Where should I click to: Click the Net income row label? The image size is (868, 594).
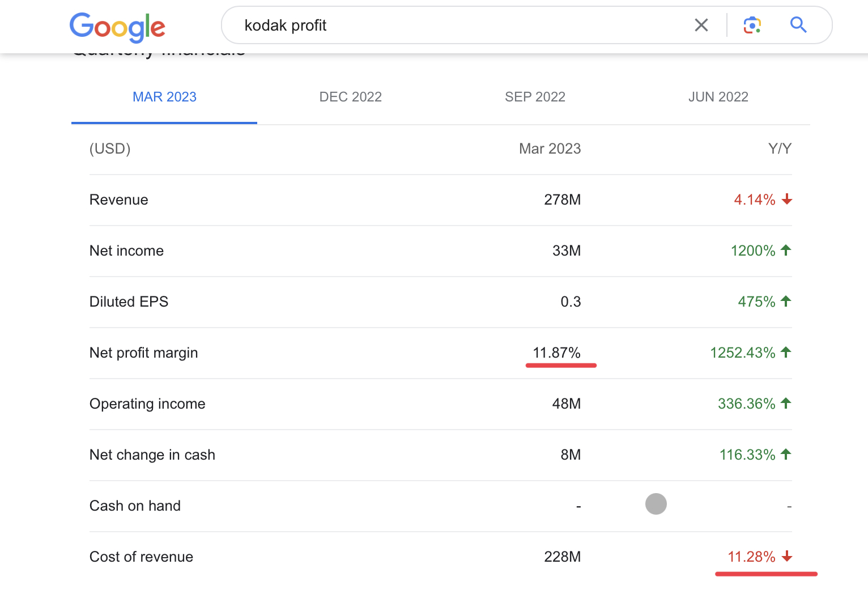pyautogui.click(x=126, y=251)
